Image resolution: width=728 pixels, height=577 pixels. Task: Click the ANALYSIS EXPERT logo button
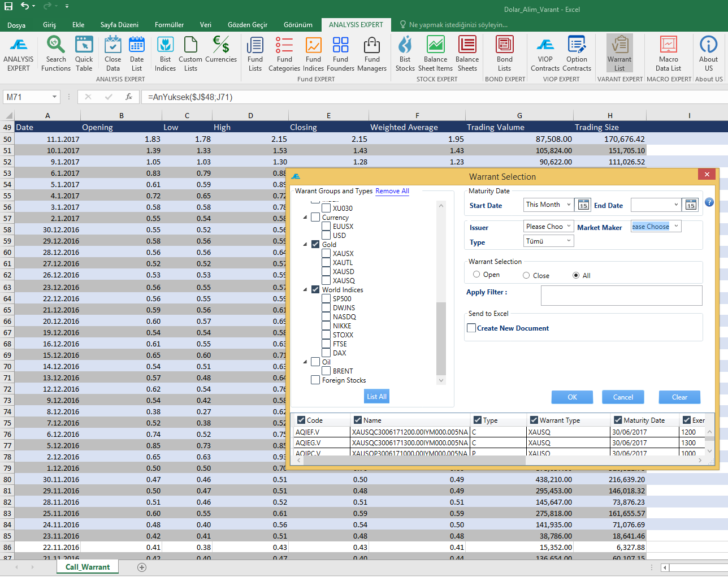click(x=19, y=54)
